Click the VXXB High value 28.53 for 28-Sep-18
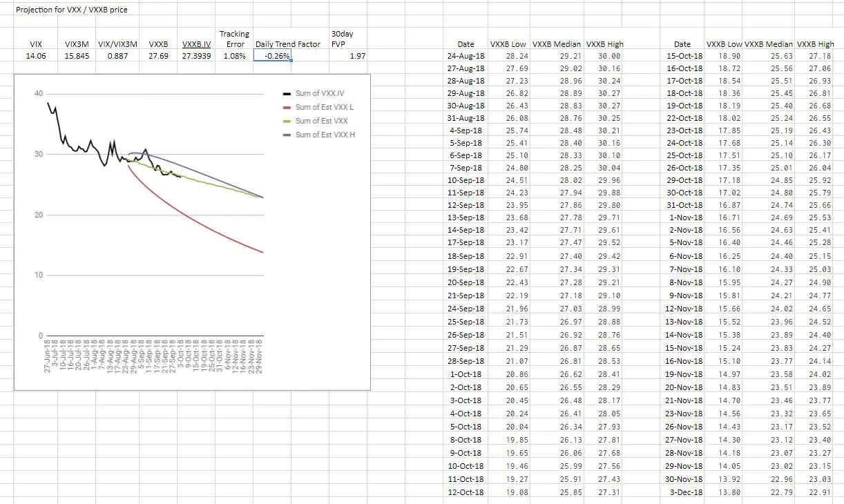 (610, 361)
